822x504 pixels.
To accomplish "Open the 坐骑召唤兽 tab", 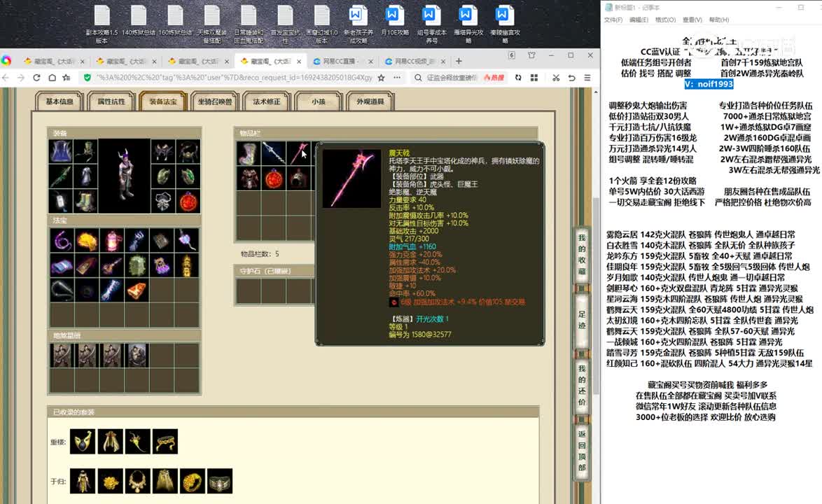I will (x=215, y=101).
